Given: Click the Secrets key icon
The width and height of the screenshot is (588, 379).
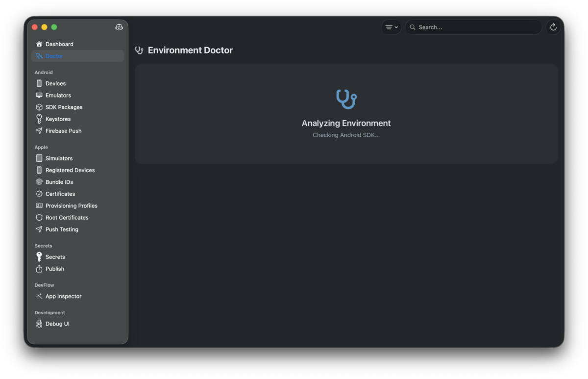Looking at the screenshot, I should (x=39, y=257).
